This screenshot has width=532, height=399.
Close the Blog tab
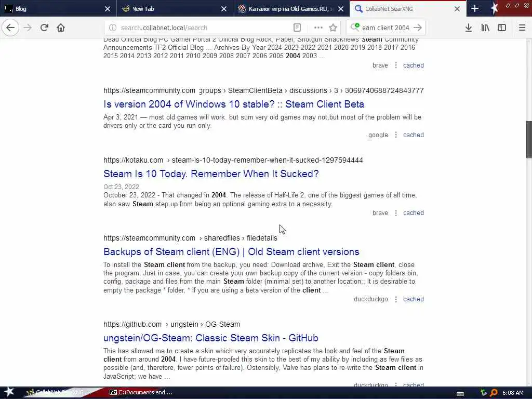point(107,9)
